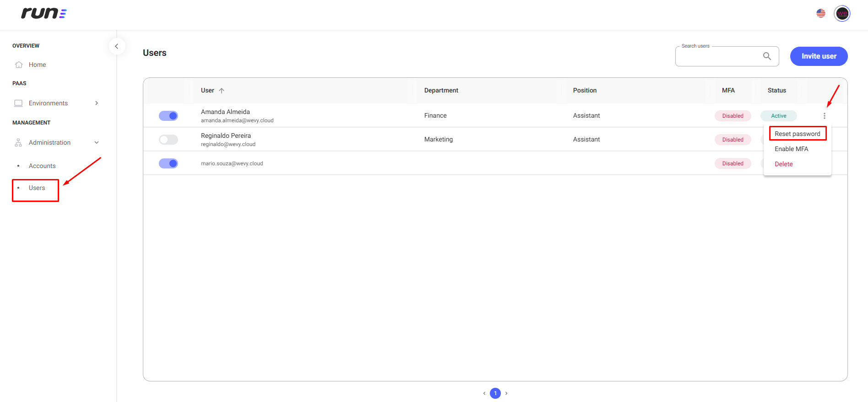The image size is (868, 402).
Task: Expand the Environments submenu chevron
Action: (x=97, y=103)
